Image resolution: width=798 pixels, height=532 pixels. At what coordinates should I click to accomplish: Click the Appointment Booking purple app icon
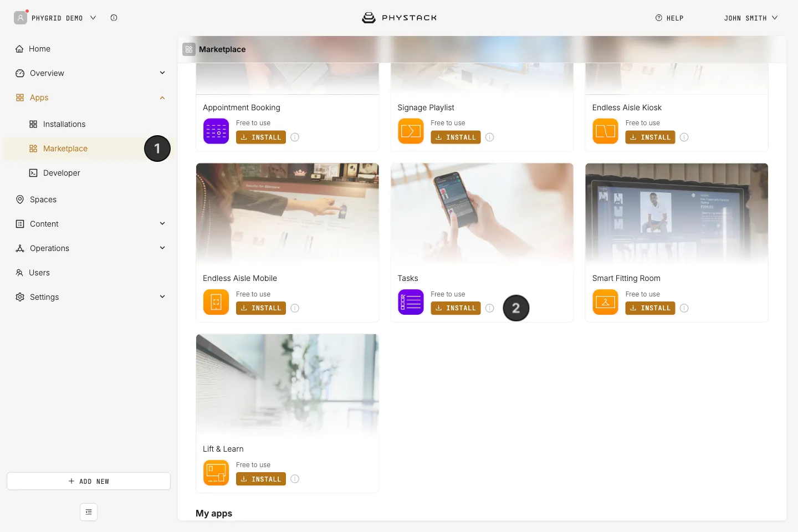coord(216,131)
